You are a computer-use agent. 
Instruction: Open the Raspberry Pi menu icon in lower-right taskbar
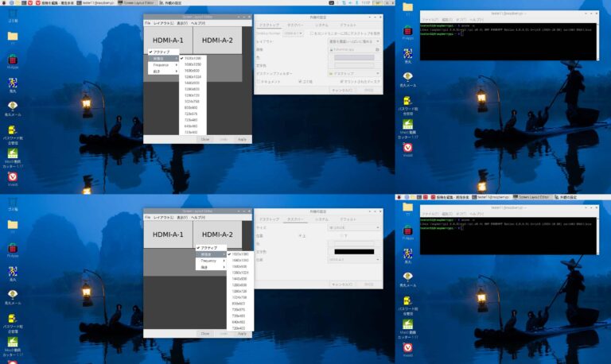(399, 197)
